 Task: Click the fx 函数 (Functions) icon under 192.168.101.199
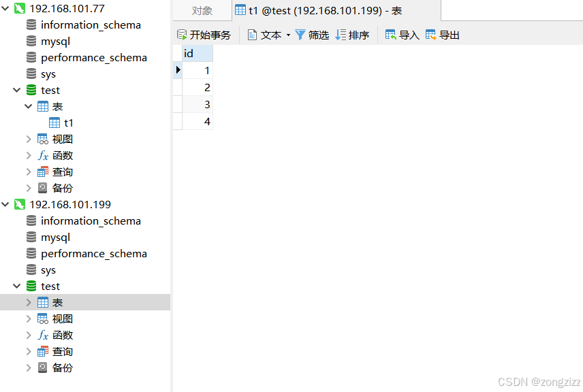pyautogui.click(x=42, y=335)
